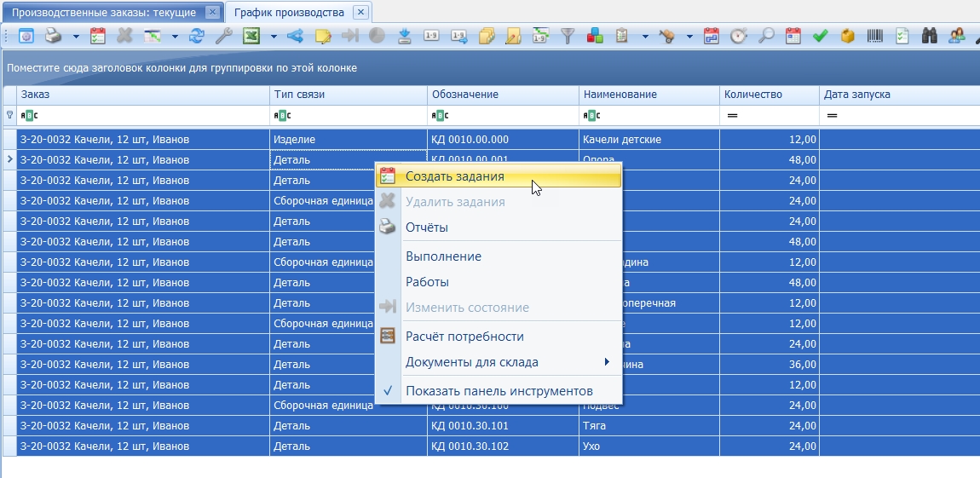Click the green checkmark toolbar icon

coord(820,37)
